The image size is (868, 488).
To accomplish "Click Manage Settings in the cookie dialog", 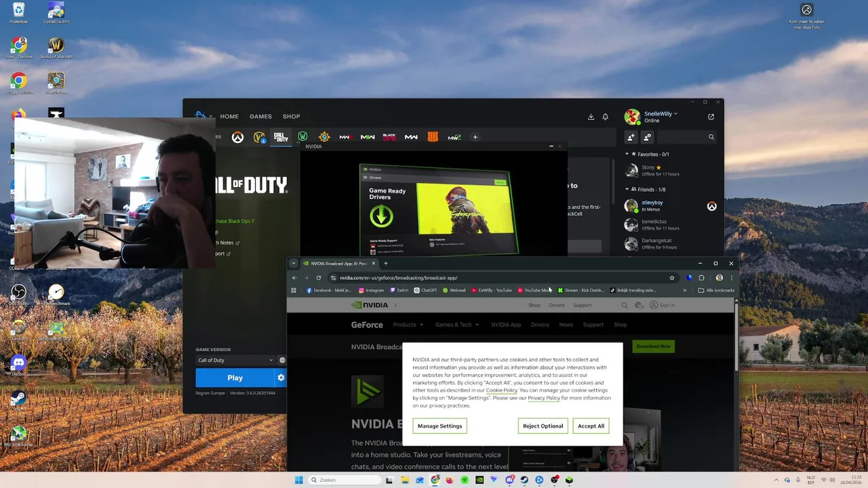I will (439, 426).
